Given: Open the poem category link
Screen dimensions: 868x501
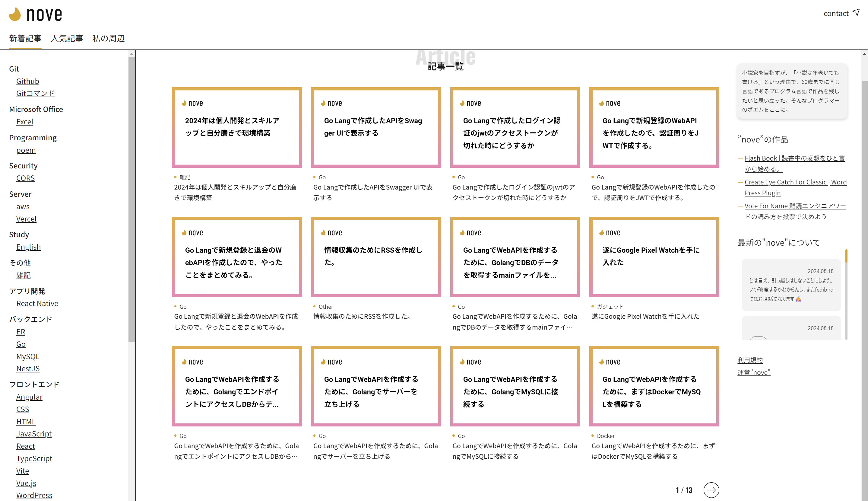Looking at the screenshot, I should [26, 150].
